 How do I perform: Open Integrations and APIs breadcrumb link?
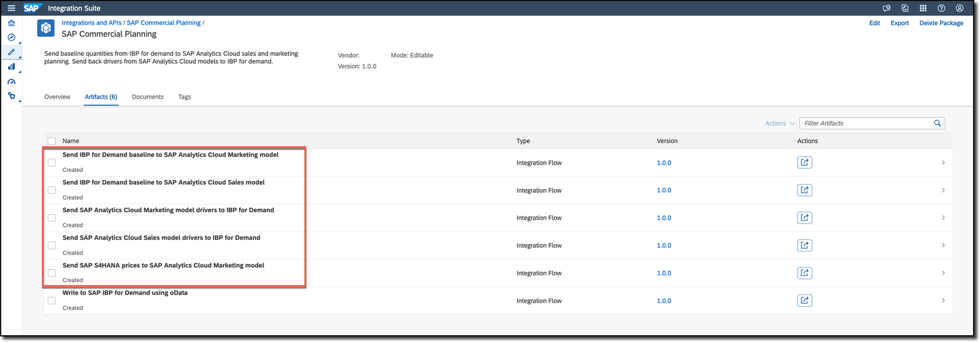coord(93,22)
